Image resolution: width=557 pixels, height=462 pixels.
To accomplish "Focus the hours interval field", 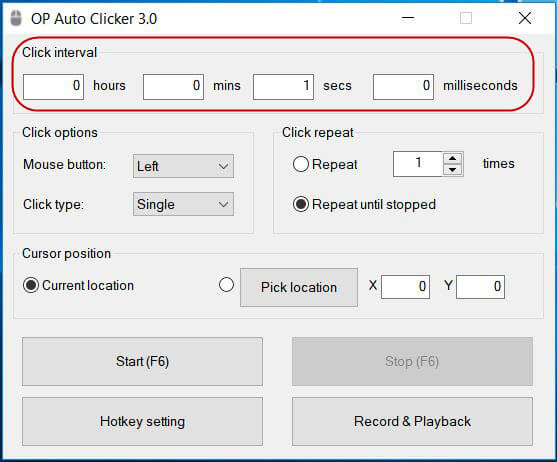I will coord(53,87).
